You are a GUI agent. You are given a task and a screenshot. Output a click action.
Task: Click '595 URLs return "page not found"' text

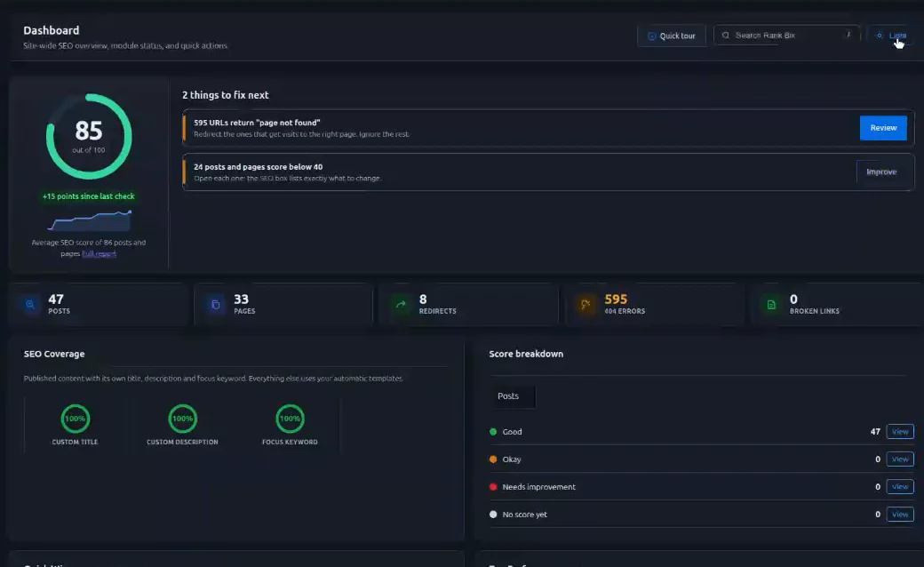257,123
